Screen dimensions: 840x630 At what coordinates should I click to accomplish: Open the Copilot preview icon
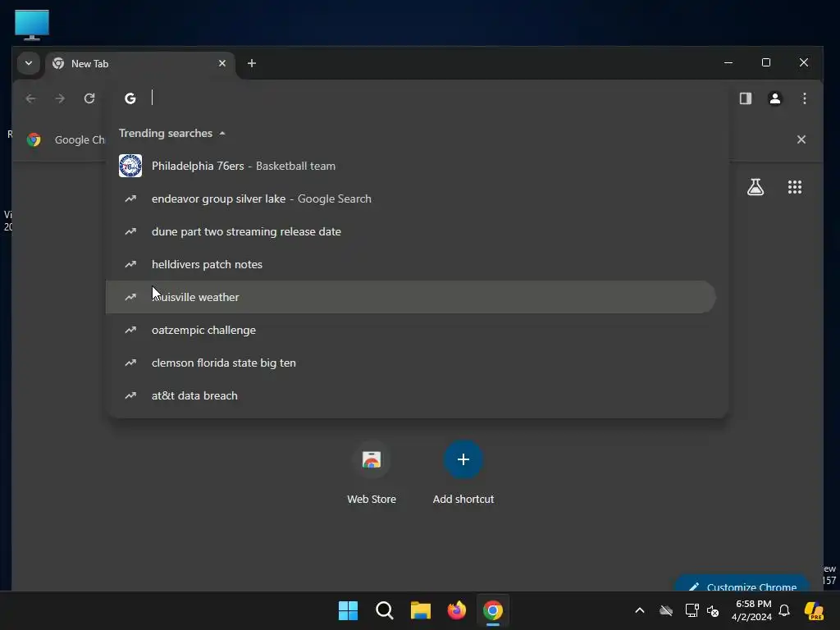[x=814, y=610]
